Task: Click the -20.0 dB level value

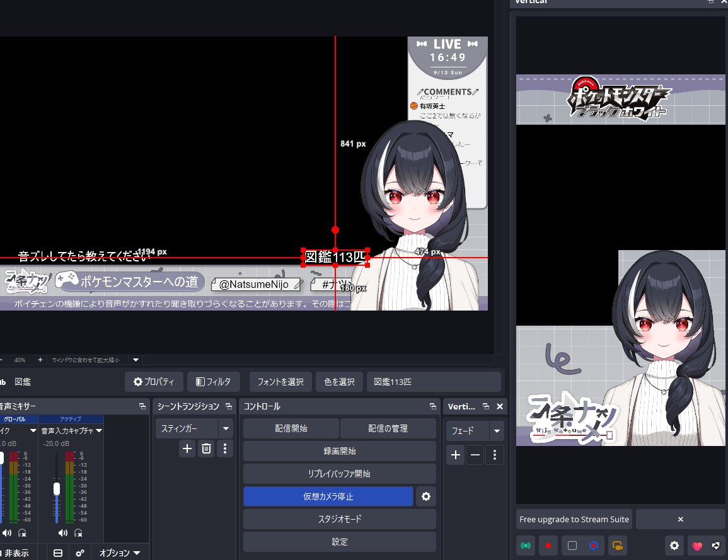Action: click(x=56, y=443)
